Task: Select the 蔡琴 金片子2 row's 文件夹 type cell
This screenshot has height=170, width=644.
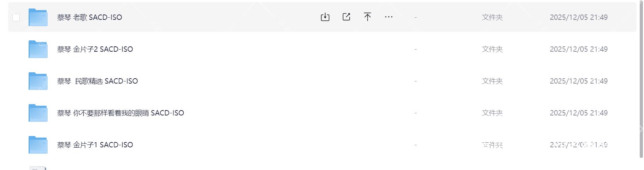Action: (492, 49)
